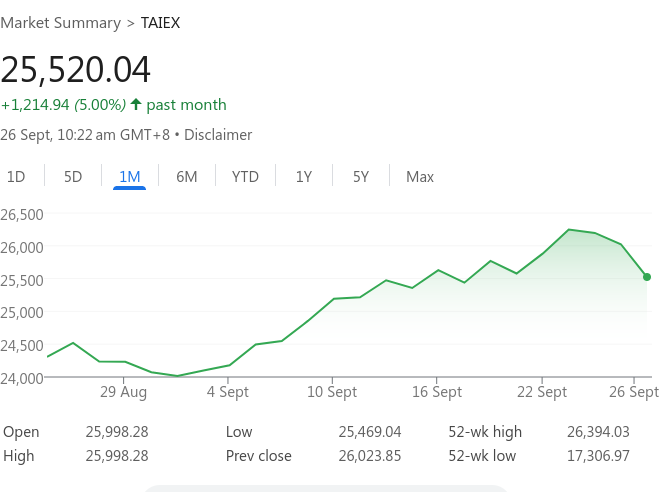Switch to the 1D time range tab
This screenshot has width=662, height=492.
click(x=16, y=177)
